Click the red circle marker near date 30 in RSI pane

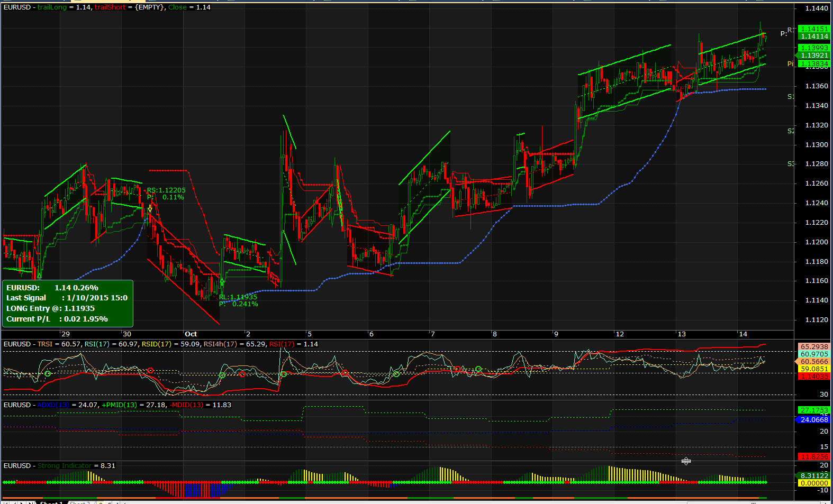(150, 371)
